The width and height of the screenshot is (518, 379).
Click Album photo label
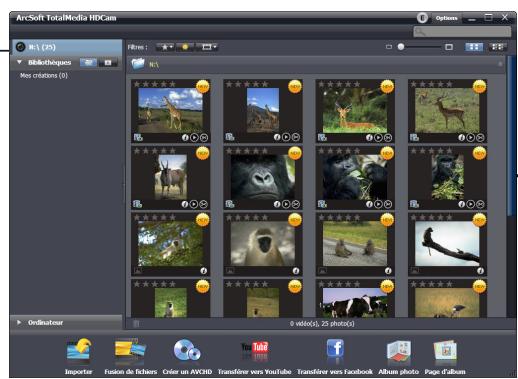pyautogui.click(x=398, y=371)
